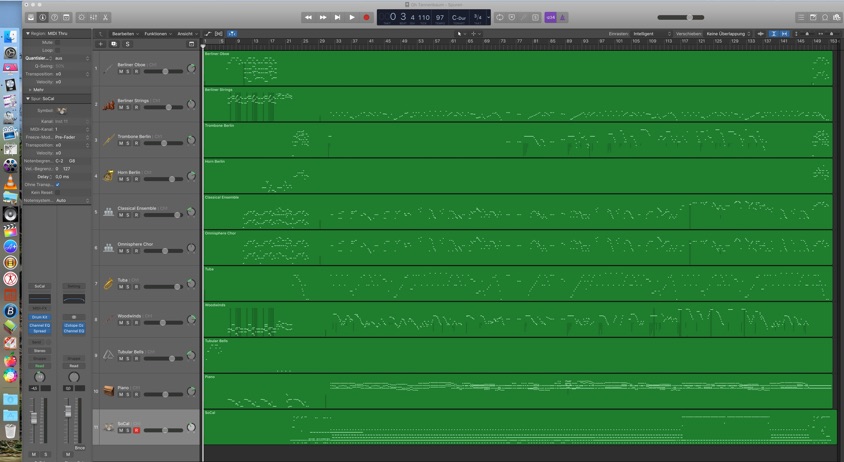Toggle horizontal auto zoom button

(x=784, y=33)
